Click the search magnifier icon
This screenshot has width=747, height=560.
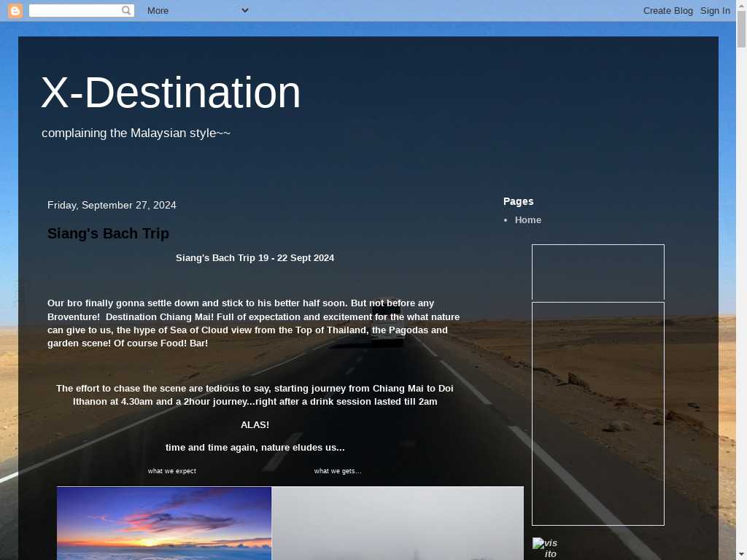[126, 10]
